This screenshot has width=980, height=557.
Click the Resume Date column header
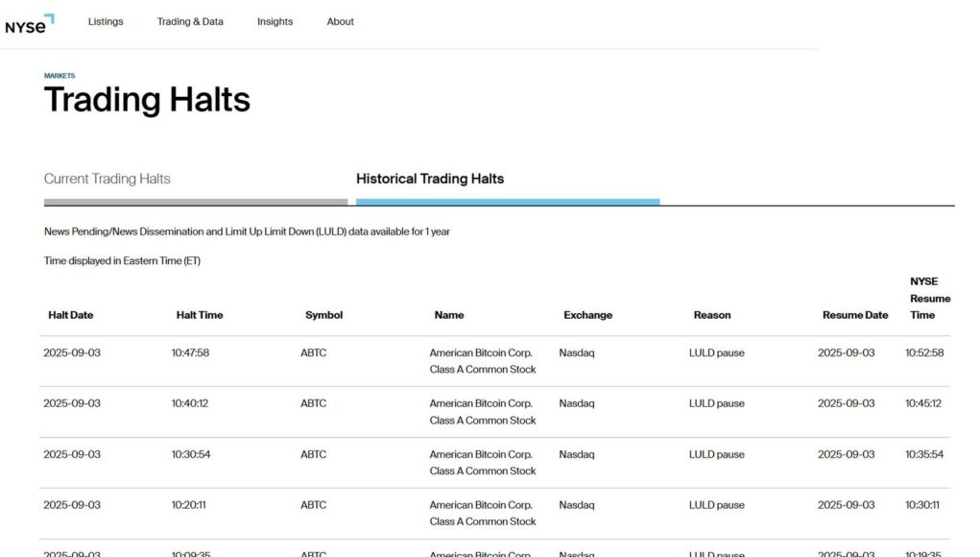click(855, 315)
